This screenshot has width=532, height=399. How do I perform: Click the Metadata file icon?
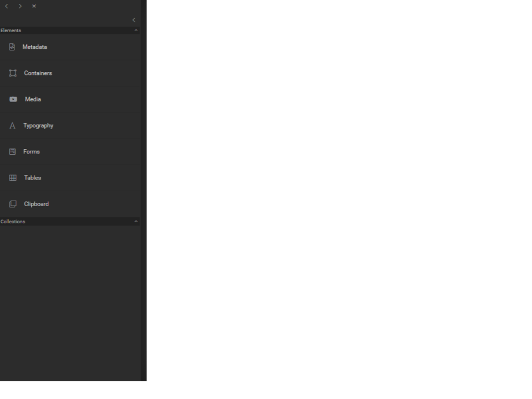[12, 47]
